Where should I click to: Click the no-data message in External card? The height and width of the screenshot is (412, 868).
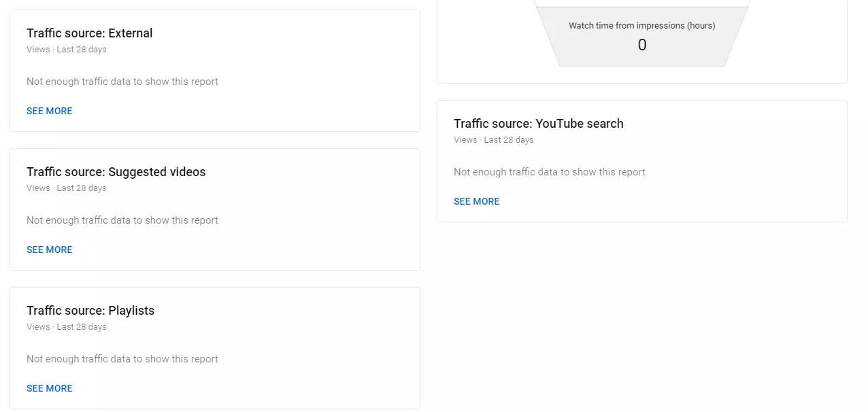tap(122, 82)
